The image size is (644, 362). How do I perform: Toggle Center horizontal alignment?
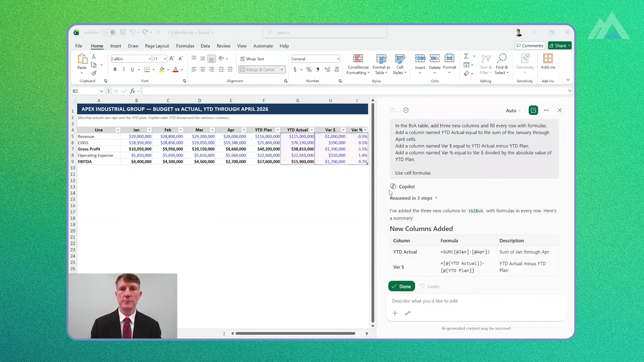click(x=202, y=69)
